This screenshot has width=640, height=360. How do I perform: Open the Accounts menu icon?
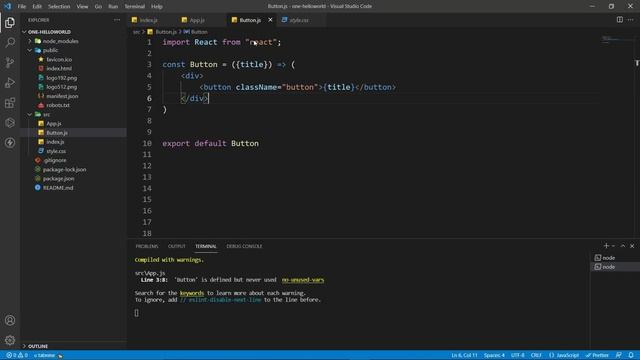coord(10,320)
